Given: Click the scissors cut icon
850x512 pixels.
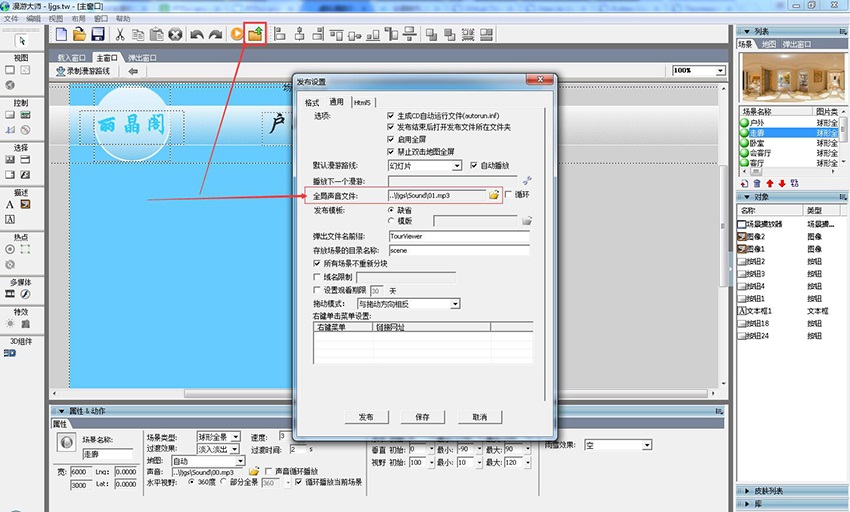Looking at the screenshot, I should [120, 34].
